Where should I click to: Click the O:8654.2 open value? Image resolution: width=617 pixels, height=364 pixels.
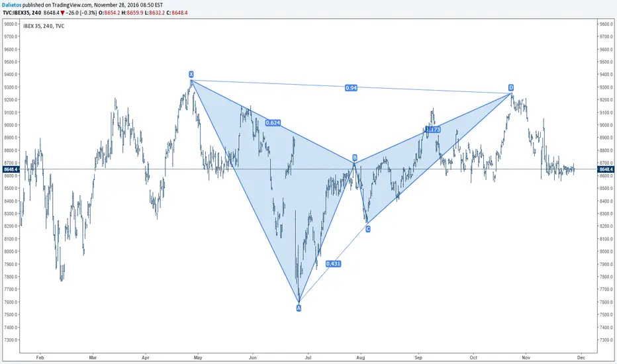(109, 13)
